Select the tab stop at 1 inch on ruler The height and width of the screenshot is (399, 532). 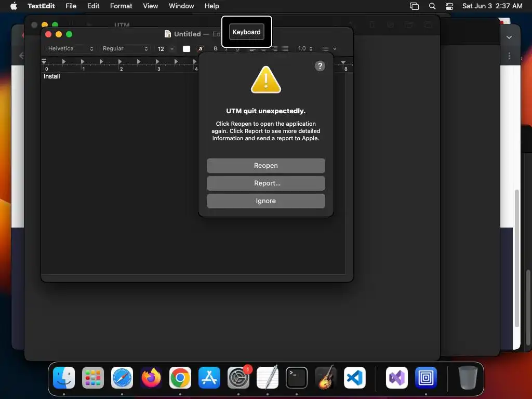83,62
